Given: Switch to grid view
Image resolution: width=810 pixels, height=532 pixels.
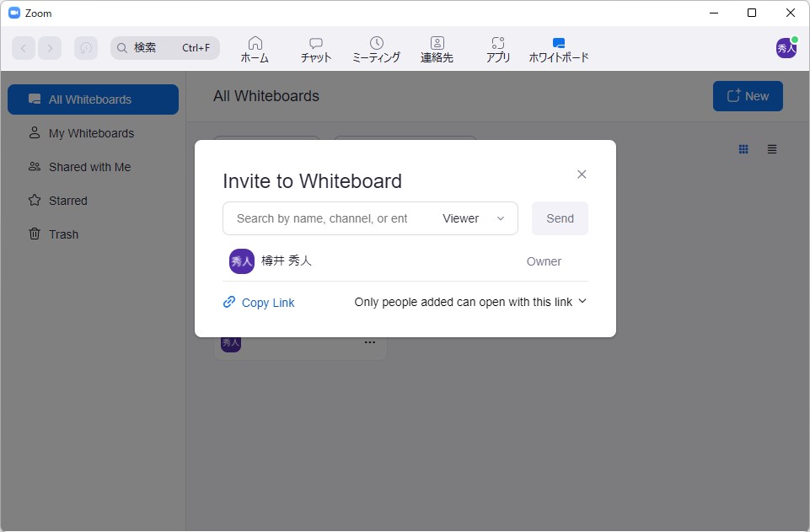Looking at the screenshot, I should pos(743,149).
